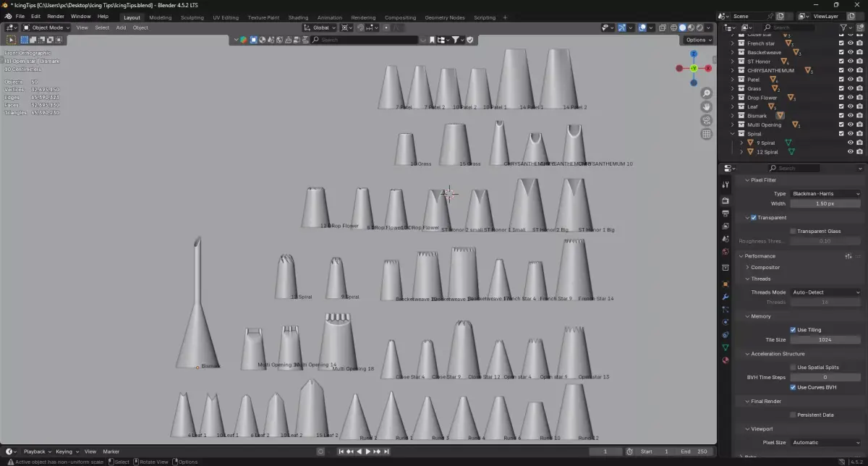
Task: Toggle the camera view icon
Action: [x=707, y=120]
